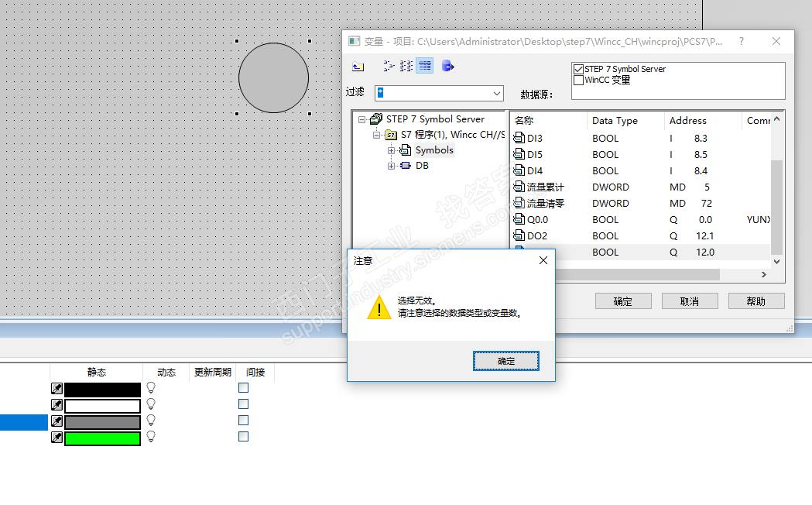This screenshot has height=505, width=812.
Task: Click the STEP 7 Symbol Server tree icon
Action: pyautogui.click(x=376, y=119)
